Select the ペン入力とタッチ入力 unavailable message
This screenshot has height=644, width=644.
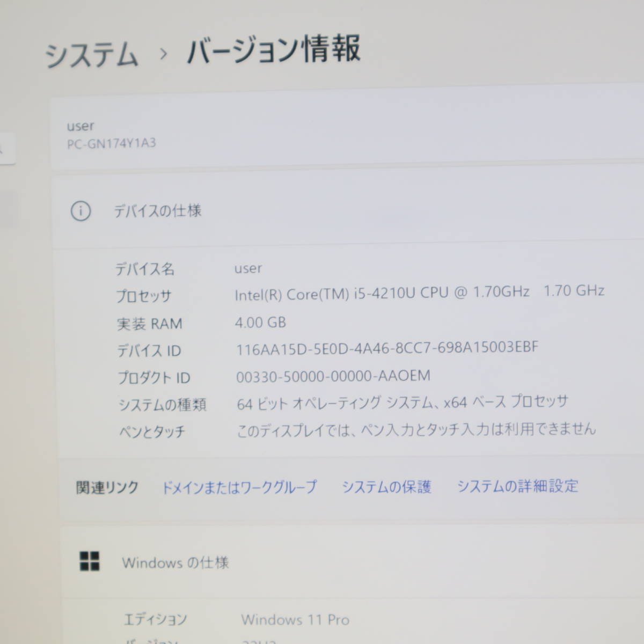(x=416, y=429)
